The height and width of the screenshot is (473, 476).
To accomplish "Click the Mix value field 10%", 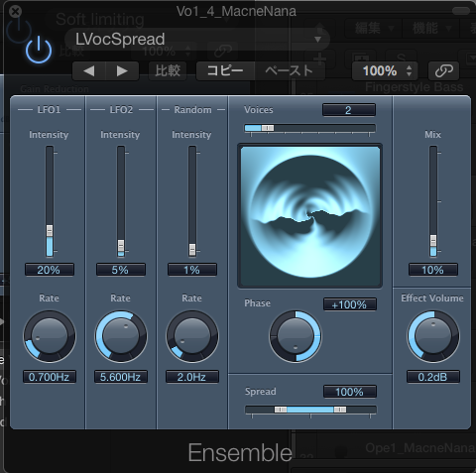I will (433, 270).
